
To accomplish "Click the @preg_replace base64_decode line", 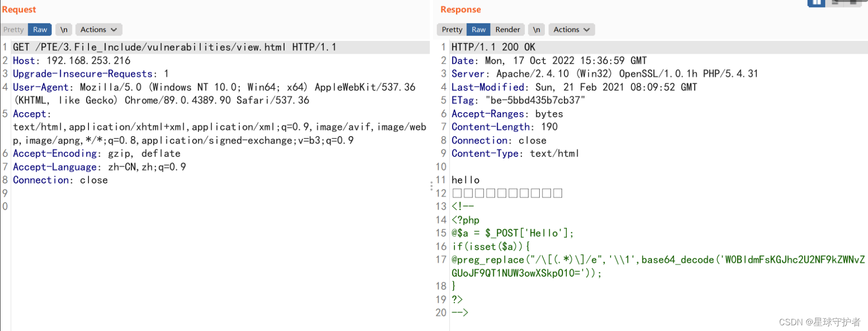I will pos(658,260).
